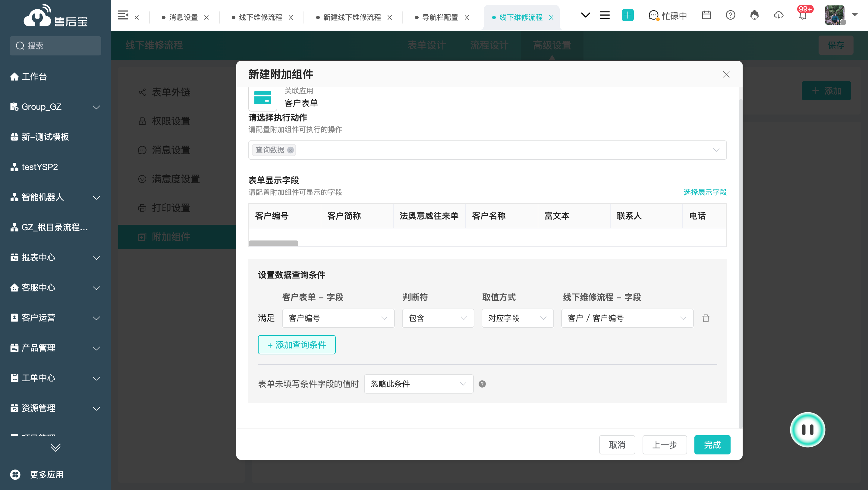Select the active 线下维修流程 tab
Viewport: 868px width, 490px height.
520,17
